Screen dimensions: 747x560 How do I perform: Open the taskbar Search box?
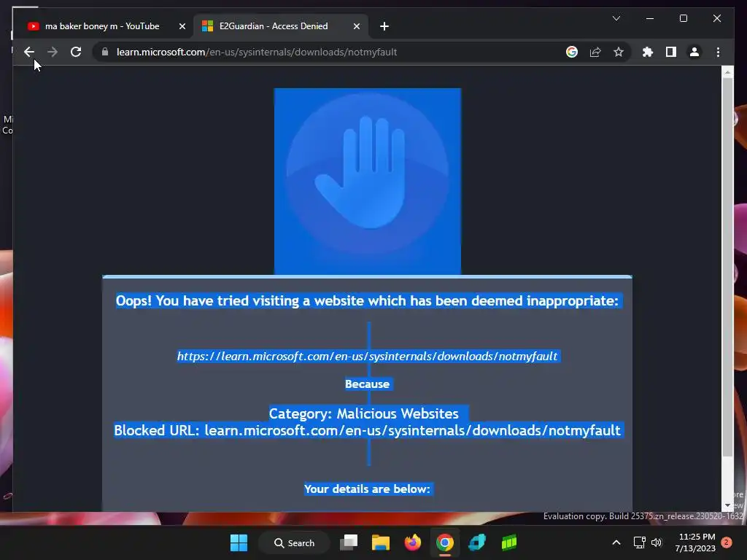tap(294, 542)
